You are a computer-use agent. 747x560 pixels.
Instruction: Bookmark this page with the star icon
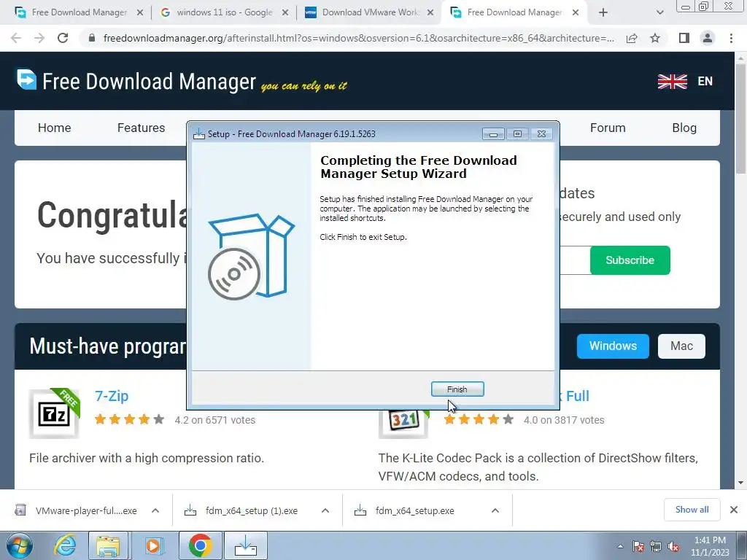[655, 38]
